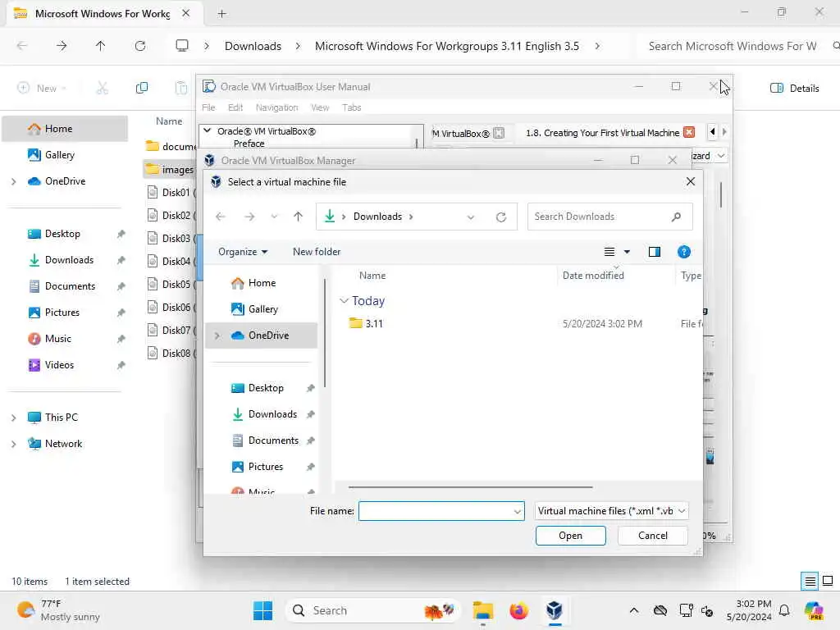This screenshot has width=840, height=630.
Task: Copy selected item in Explorer toolbar
Action: click(x=141, y=88)
